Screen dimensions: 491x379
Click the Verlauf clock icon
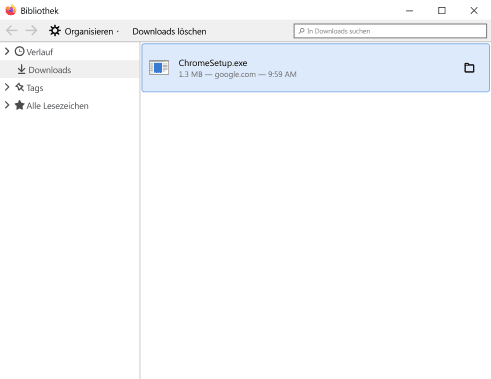(20, 51)
